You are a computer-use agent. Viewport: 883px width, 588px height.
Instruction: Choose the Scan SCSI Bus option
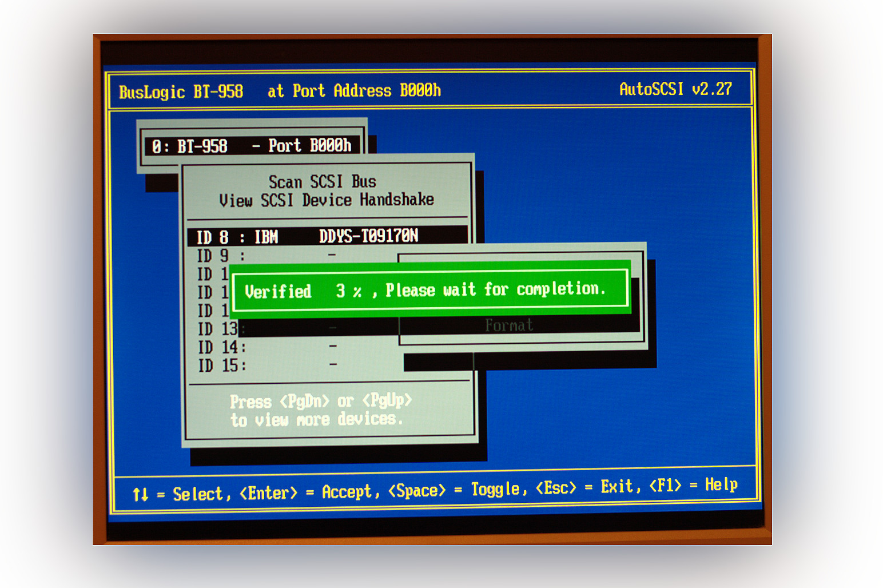323,182
